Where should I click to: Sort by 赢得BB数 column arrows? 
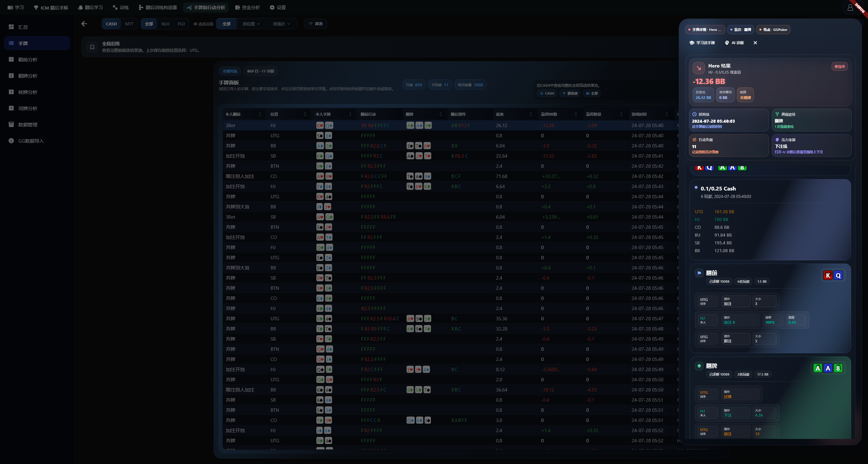pos(576,114)
